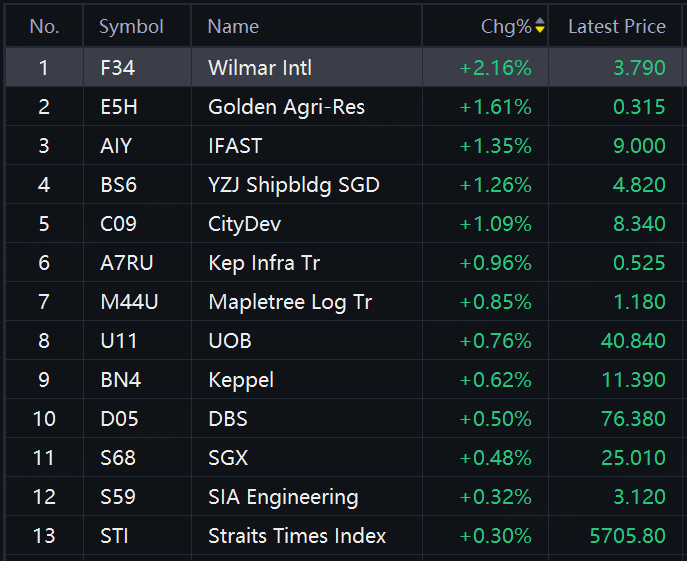Click symbol S68
687x561 pixels.
118,458
